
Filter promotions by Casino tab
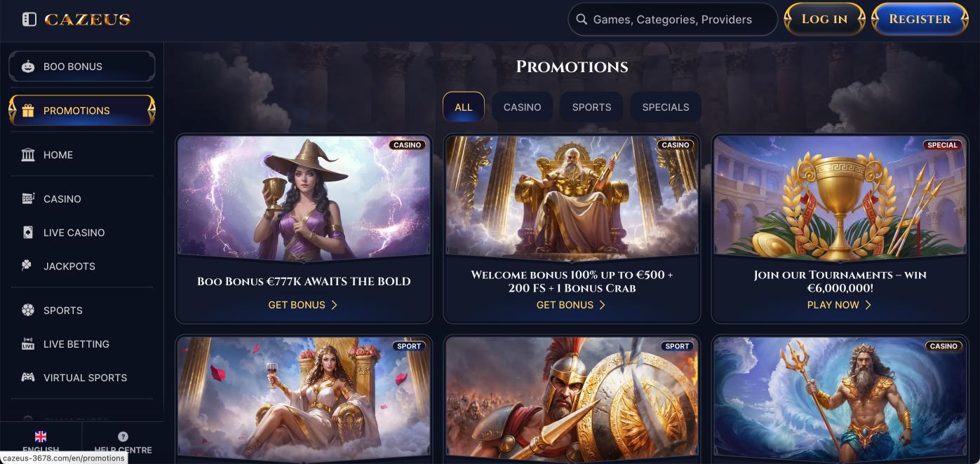click(523, 107)
